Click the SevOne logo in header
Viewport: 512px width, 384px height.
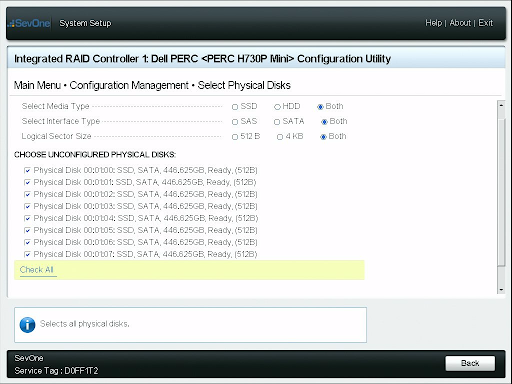29,23
